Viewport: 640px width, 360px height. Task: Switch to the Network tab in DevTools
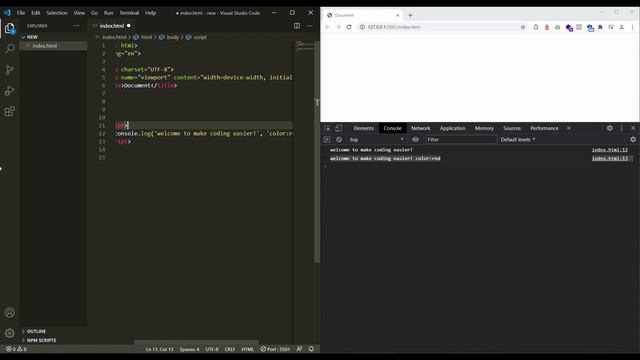pyautogui.click(x=420, y=128)
